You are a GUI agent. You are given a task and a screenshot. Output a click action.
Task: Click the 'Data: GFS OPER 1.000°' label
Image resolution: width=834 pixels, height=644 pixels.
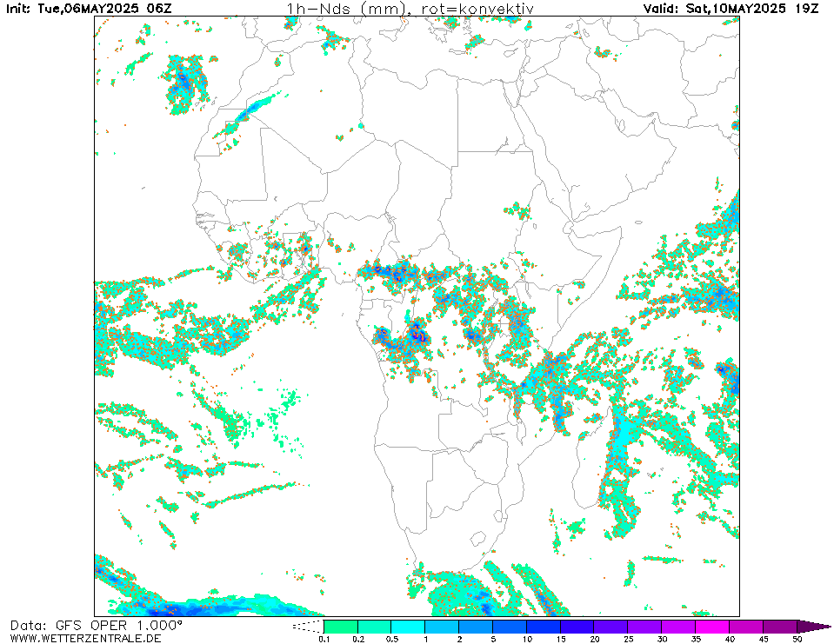(97, 626)
